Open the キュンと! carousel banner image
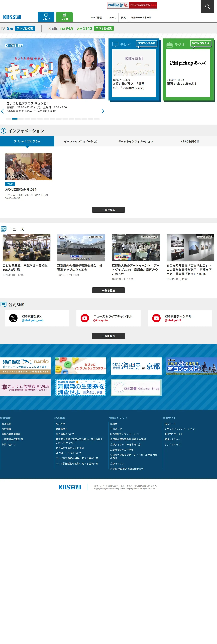 [x=52, y=69]
